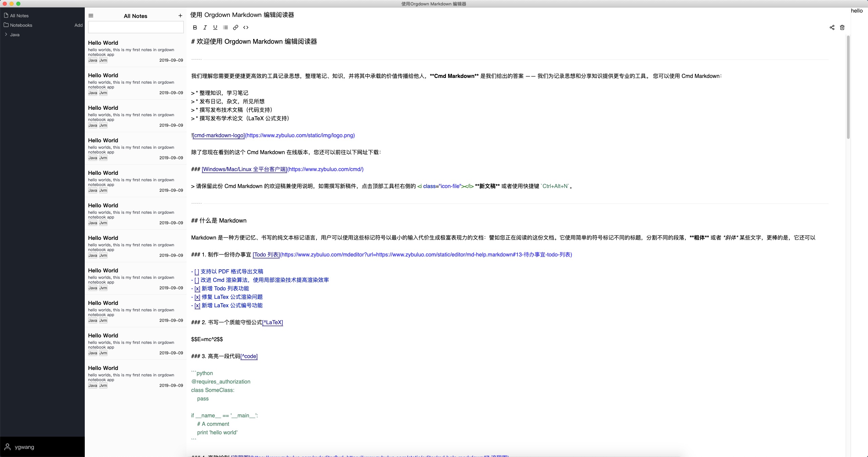Click the 什么是 Markdown heading
The image size is (868, 457).
(219, 221)
